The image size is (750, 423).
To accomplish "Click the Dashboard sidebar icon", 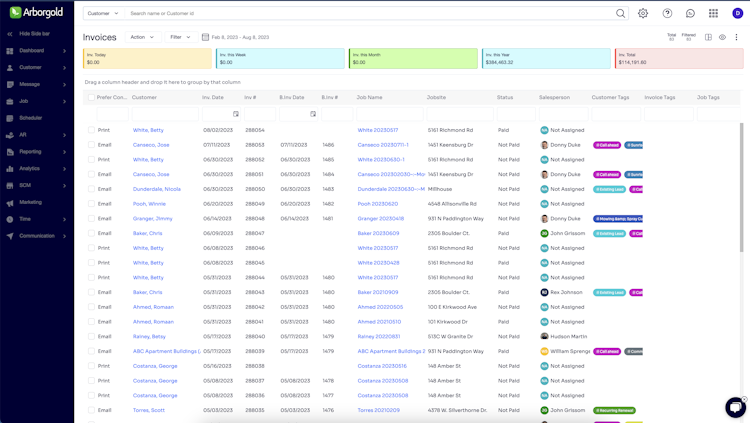I will click(10, 51).
